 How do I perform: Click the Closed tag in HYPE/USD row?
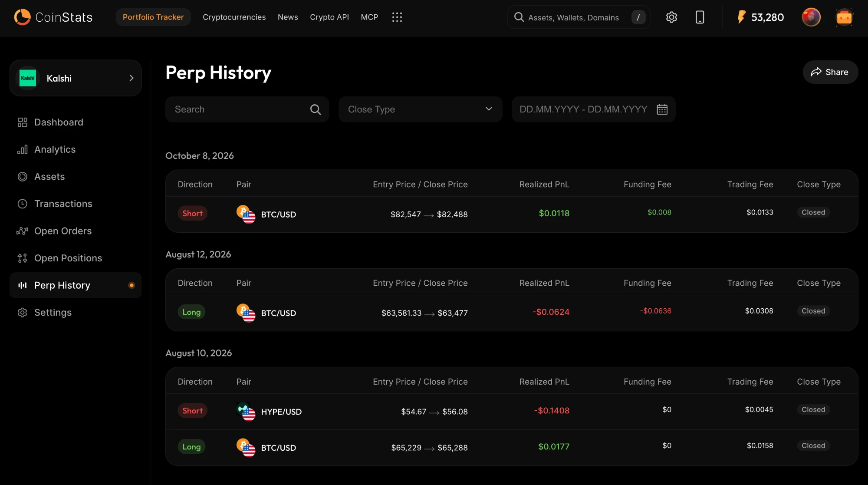[813, 409]
